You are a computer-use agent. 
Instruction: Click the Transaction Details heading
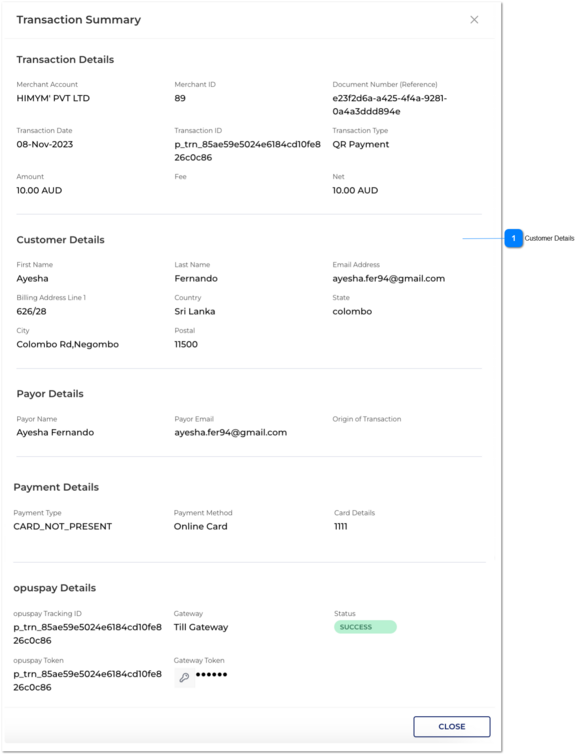(x=65, y=60)
